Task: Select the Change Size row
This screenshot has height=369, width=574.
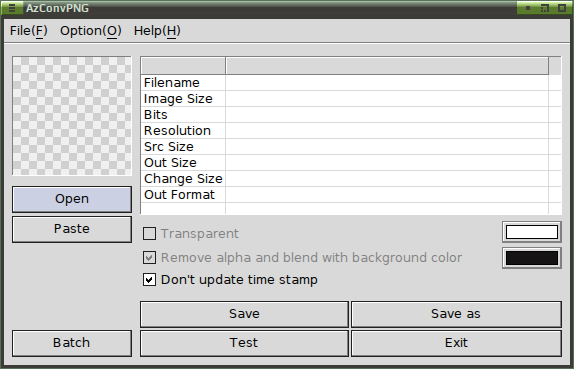Action: tap(351, 179)
